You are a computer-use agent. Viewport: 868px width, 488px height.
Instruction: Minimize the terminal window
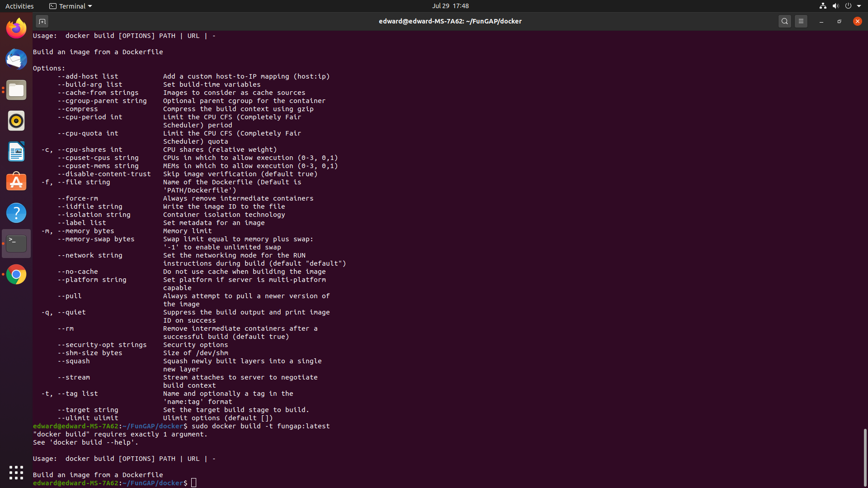coord(821,21)
